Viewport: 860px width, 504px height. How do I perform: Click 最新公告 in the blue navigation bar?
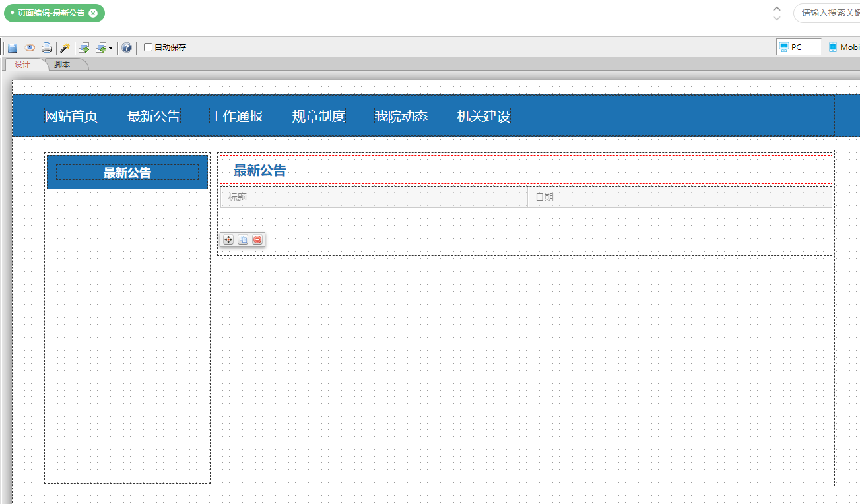pyautogui.click(x=154, y=116)
